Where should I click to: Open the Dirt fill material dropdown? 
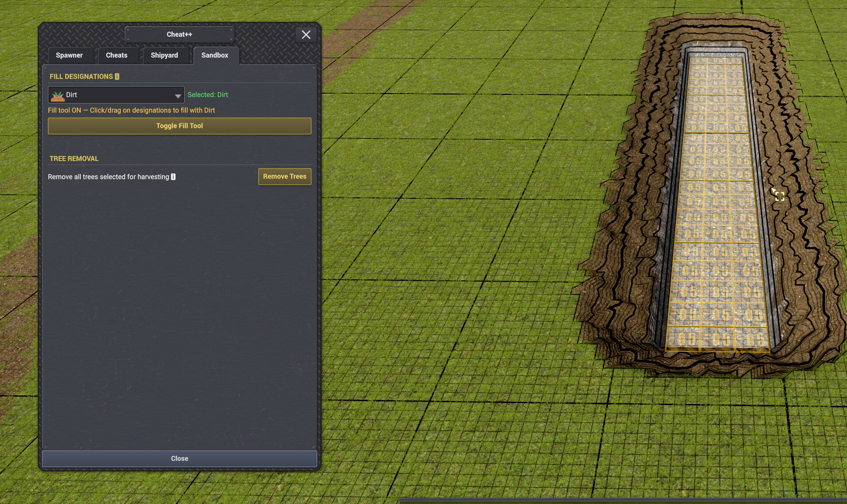pyautogui.click(x=116, y=95)
